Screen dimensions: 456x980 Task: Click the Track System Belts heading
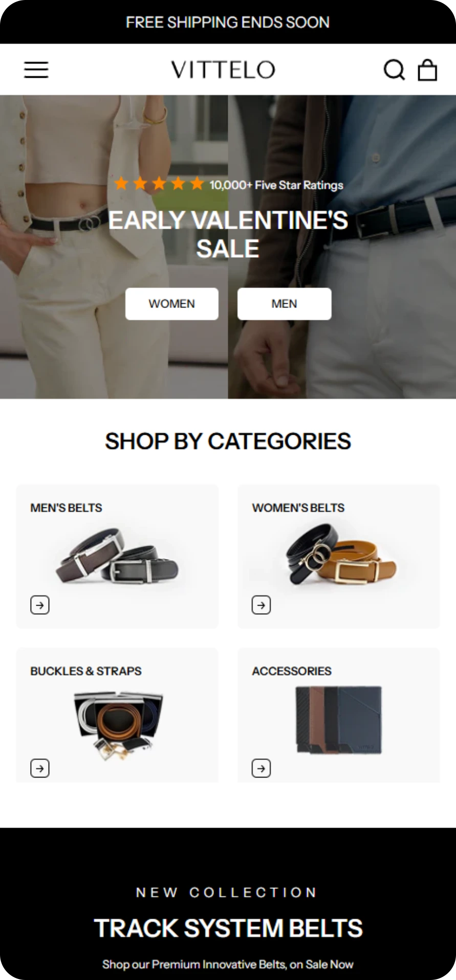click(x=228, y=928)
